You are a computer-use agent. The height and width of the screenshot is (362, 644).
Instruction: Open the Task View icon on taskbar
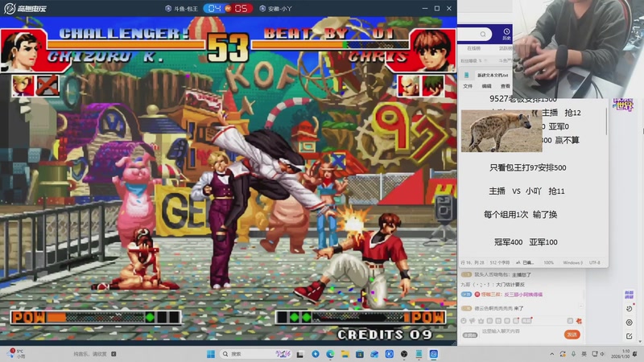[x=300, y=354]
